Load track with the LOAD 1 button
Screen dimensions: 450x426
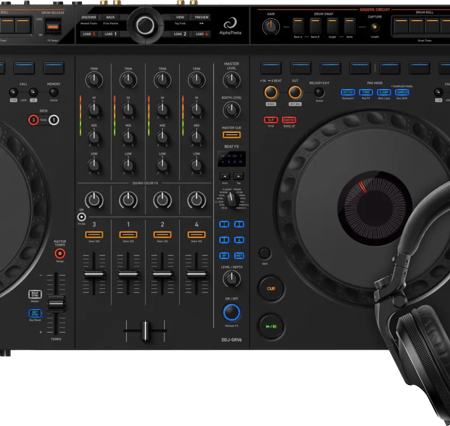tap(110, 34)
